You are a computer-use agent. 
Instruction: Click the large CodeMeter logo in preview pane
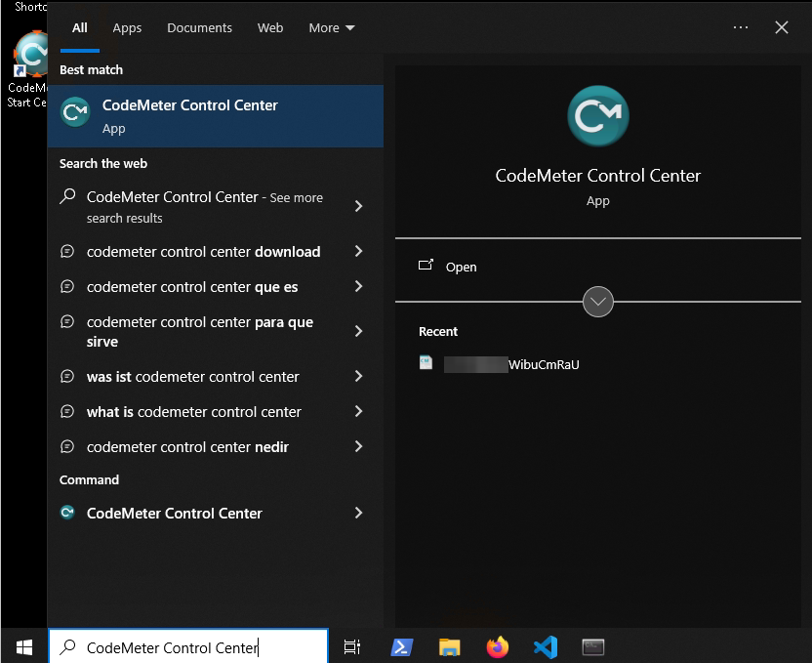598,116
